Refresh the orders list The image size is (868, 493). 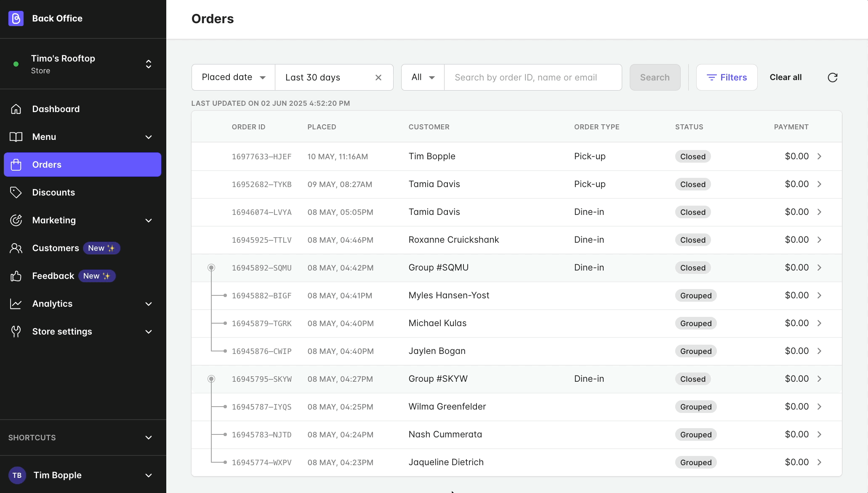tap(833, 78)
